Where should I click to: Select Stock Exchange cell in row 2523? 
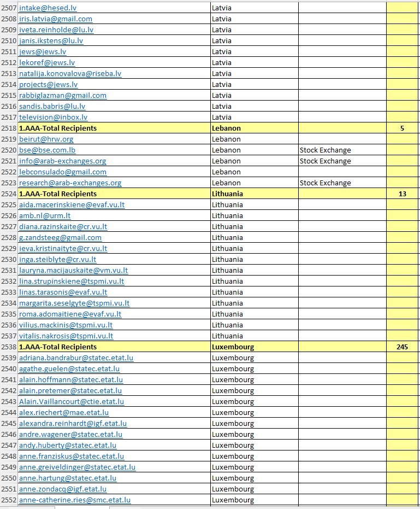tap(342, 183)
